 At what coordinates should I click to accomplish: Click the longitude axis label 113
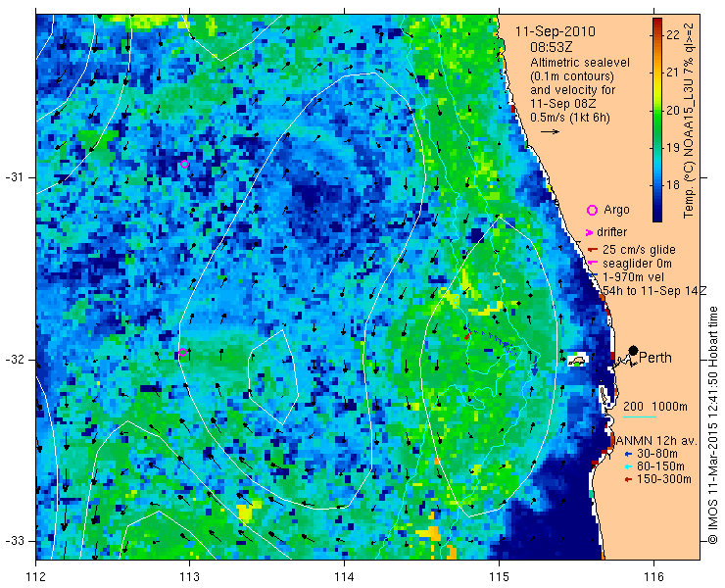coord(189,577)
